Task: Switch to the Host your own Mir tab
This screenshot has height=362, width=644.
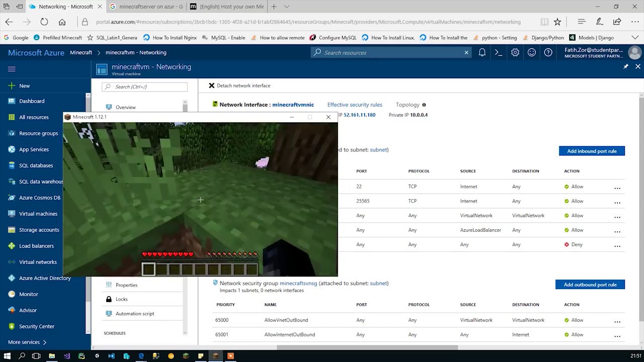Action: [x=226, y=7]
